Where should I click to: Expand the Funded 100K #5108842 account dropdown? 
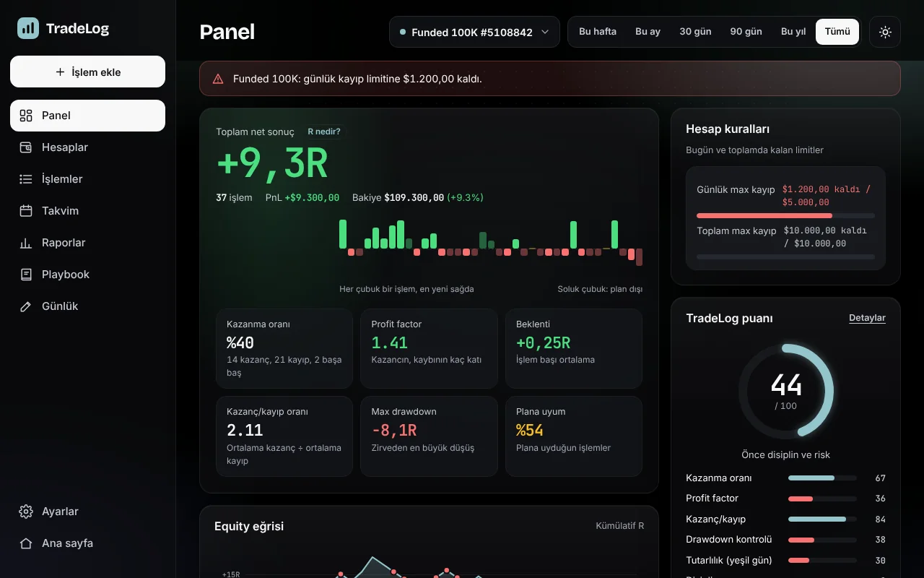click(x=474, y=32)
